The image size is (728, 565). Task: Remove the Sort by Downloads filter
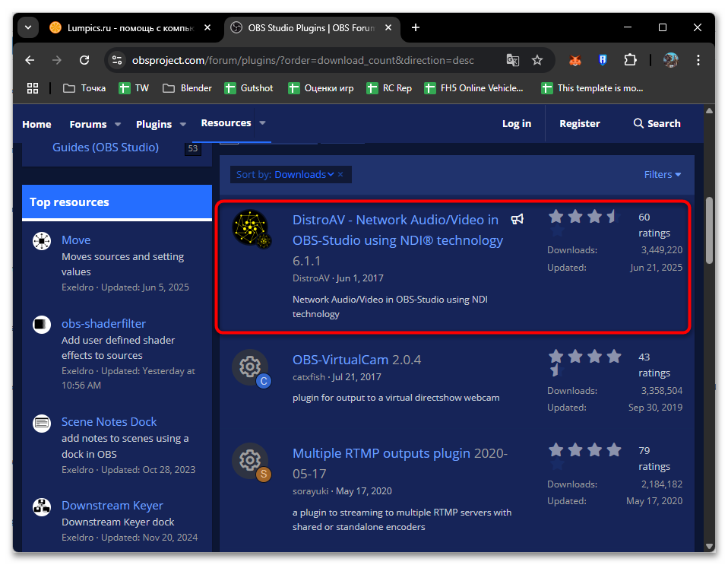340,175
